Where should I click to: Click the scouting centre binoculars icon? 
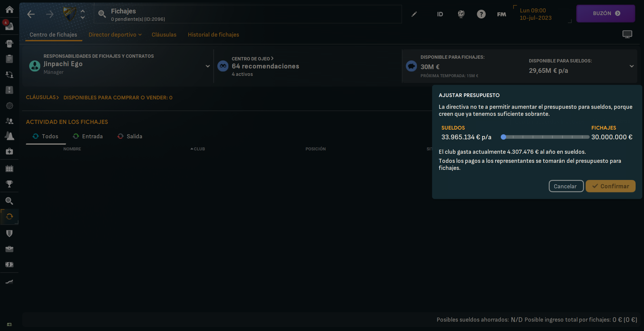223,66
